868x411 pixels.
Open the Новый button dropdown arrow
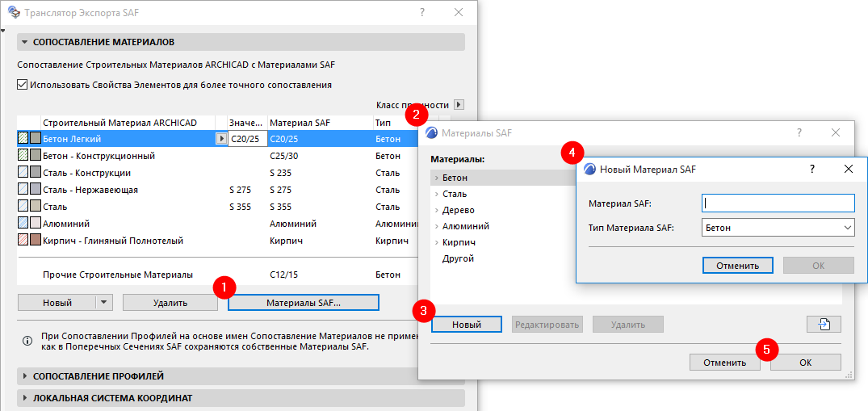(x=104, y=303)
